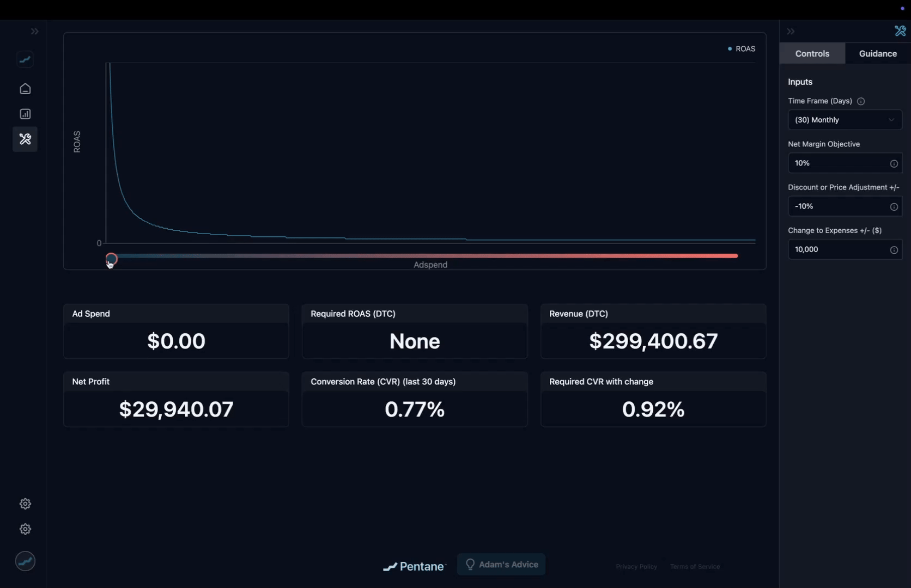Click the Pentane logo icon atop the left sidebar
The height and width of the screenshot is (588, 911).
point(25,59)
